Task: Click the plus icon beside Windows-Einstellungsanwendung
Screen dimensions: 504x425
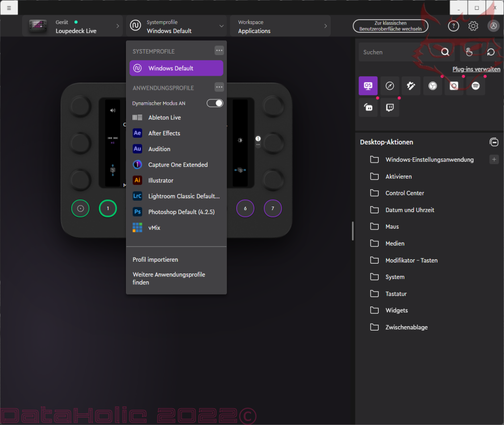Action: pos(494,159)
